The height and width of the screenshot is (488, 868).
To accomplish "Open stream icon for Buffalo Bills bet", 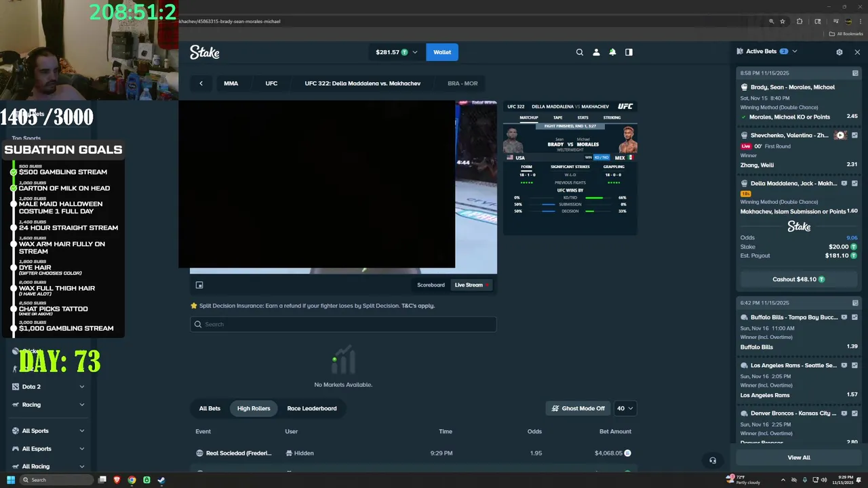I will [x=844, y=317].
